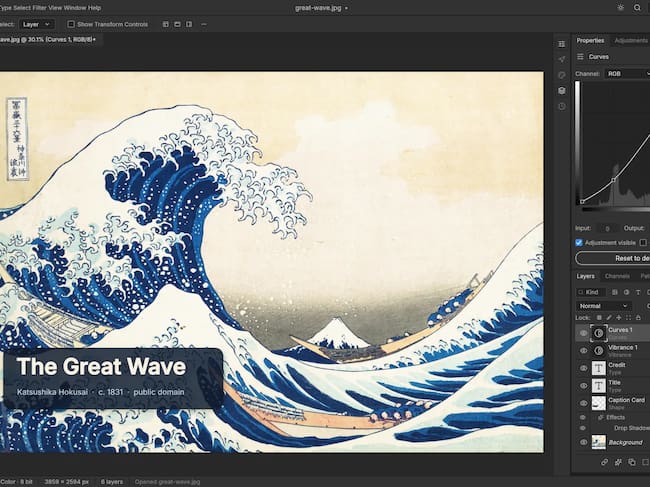Click the vertical gradient bar beside curve
The image size is (650, 487).
[x=577, y=143]
